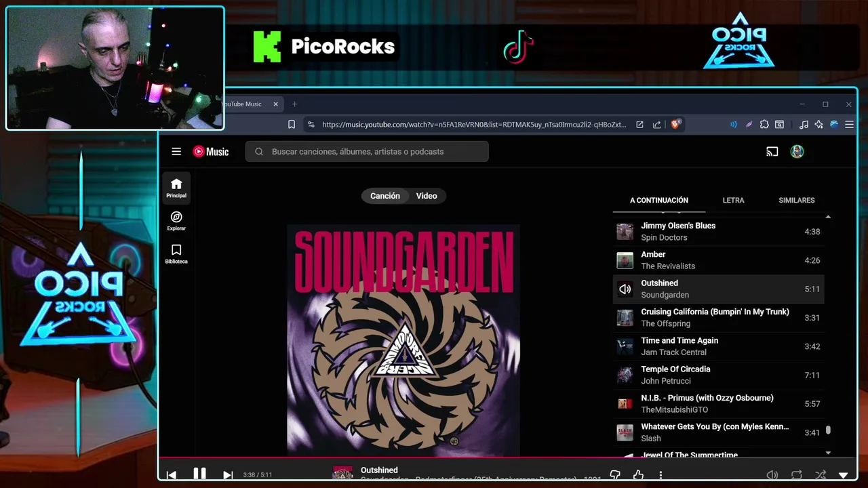Open John Petrucci artist link
868x488 pixels.
pyautogui.click(x=666, y=381)
